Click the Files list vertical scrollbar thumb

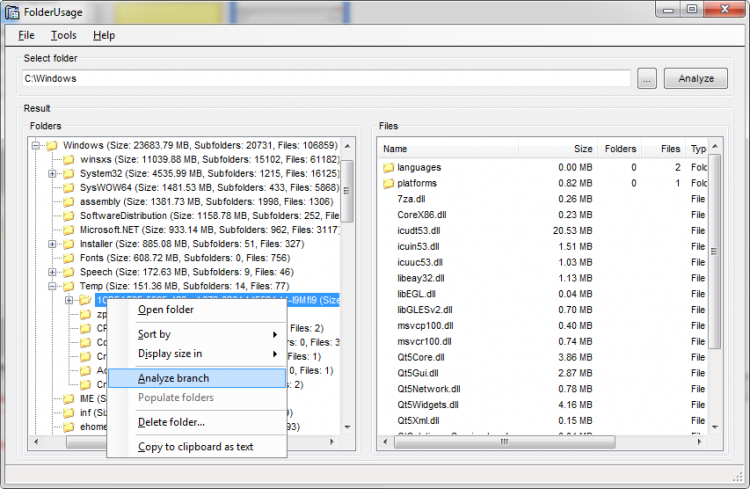pyautogui.click(x=714, y=251)
